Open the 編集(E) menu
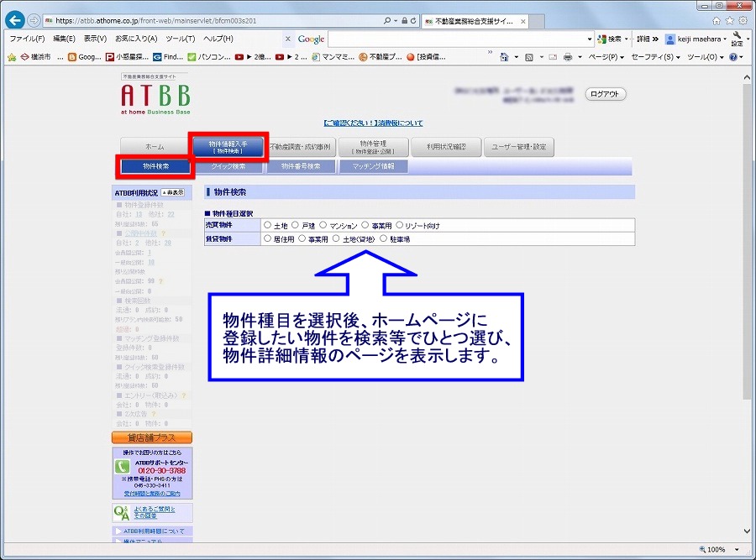 coord(64,39)
